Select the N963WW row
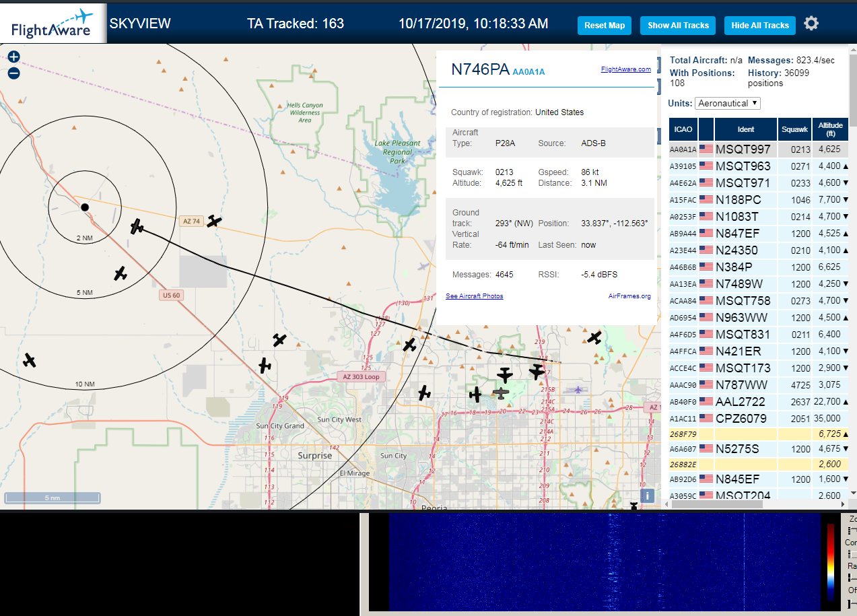Image resolution: width=857 pixels, height=616 pixels. click(759, 317)
